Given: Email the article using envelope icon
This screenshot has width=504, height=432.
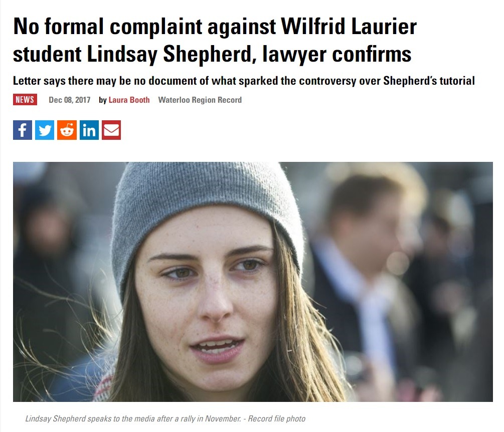Looking at the screenshot, I should 111,130.
